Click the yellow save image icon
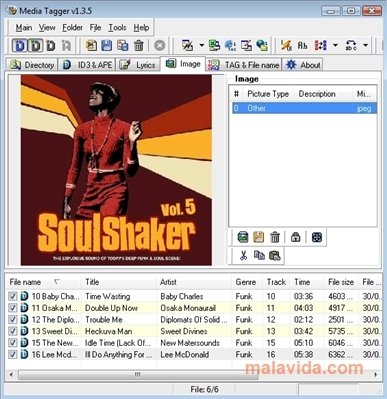Image resolution: width=387 pixels, height=399 pixels. (259, 237)
